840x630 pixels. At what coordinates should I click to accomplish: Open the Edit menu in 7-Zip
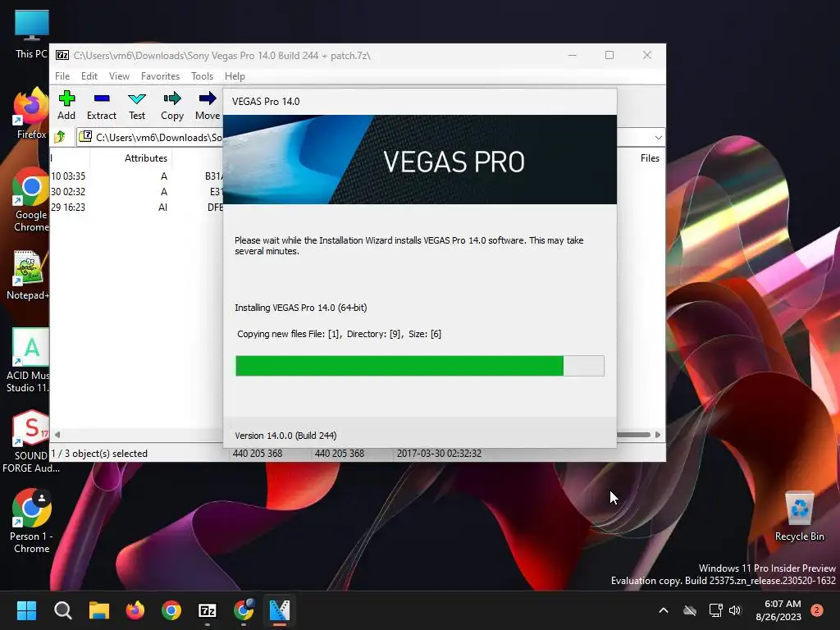point(89,76)
